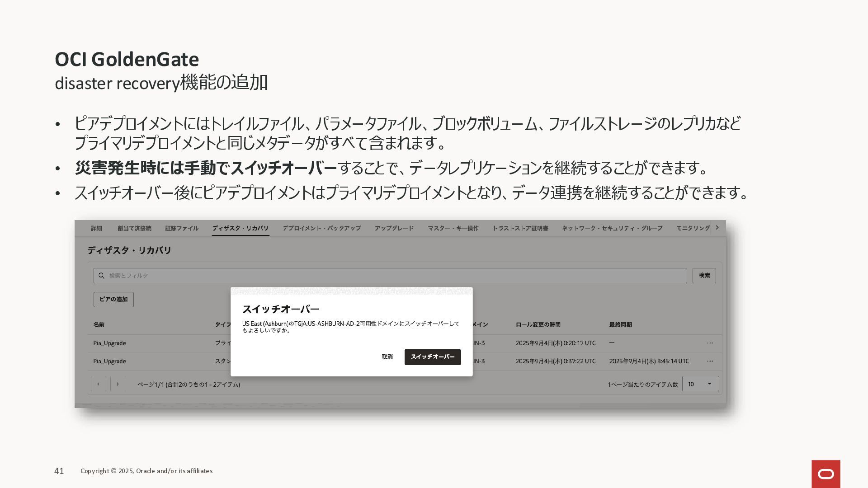
Task: Cancel the dialog with 取消
Action: (x=387, y=357)
